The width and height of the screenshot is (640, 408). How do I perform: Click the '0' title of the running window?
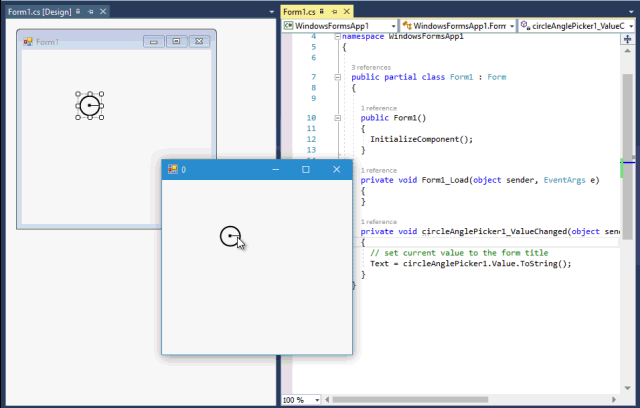184,169
